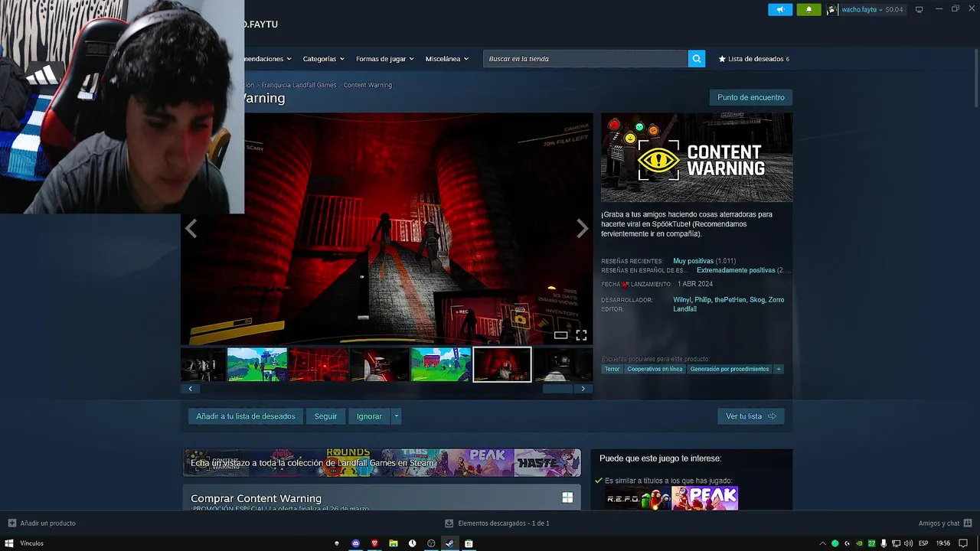Open the green notifications bell
The image size is (980, 551).
[x=808, y=9]
